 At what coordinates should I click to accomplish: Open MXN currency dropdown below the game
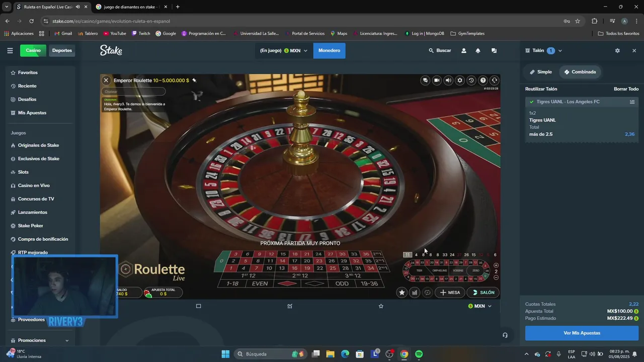479,306
